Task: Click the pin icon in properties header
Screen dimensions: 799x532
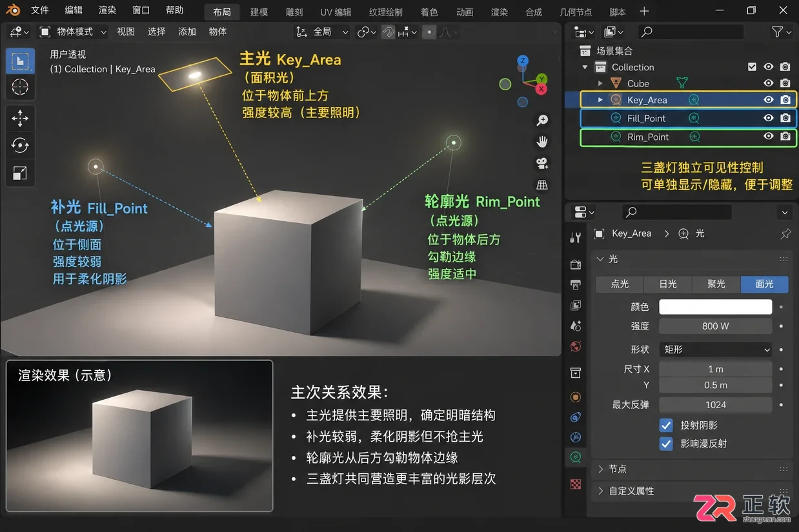Action: tap(785, 234)
